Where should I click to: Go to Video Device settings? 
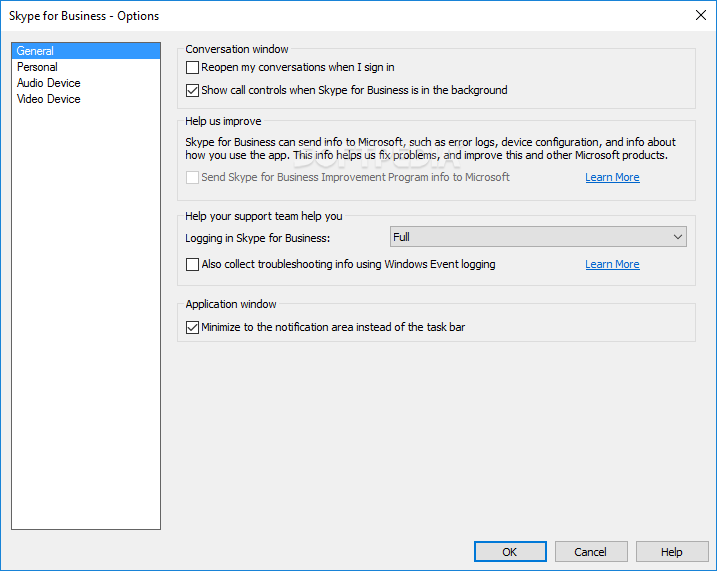(86, 99)
